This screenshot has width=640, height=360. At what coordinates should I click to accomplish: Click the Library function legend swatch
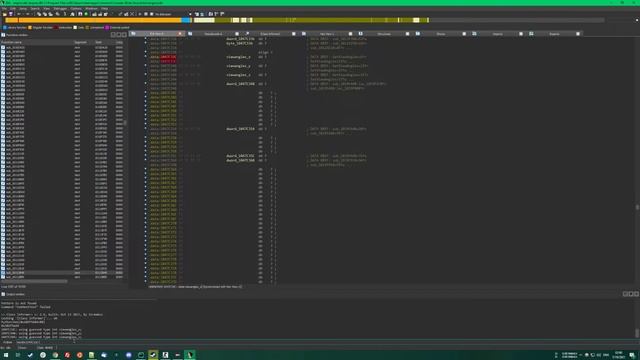pyautogui.click(x=5, y=27)
